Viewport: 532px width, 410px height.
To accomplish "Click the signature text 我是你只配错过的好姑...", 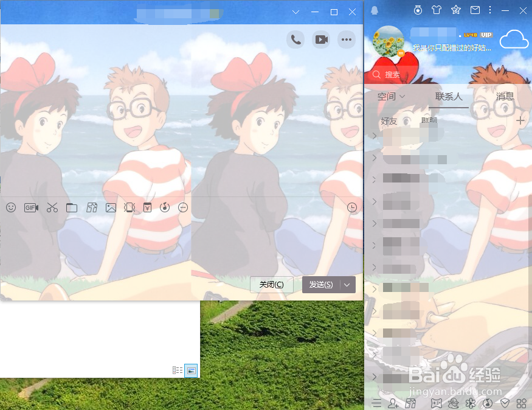I will tap(452, 48).
